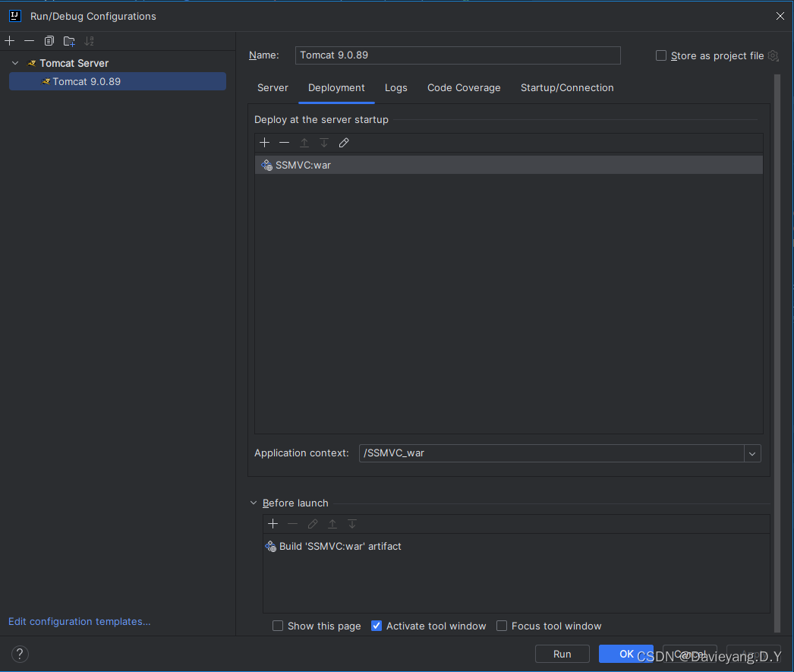The height and width of the screenshot is (672, 794).
Task: Collapse the Before launch section
Action: 254,503
